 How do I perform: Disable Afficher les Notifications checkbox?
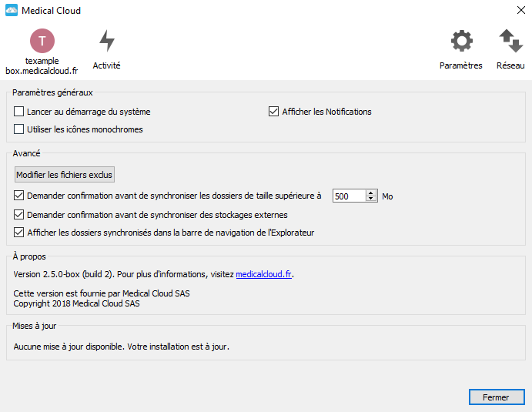273,112
